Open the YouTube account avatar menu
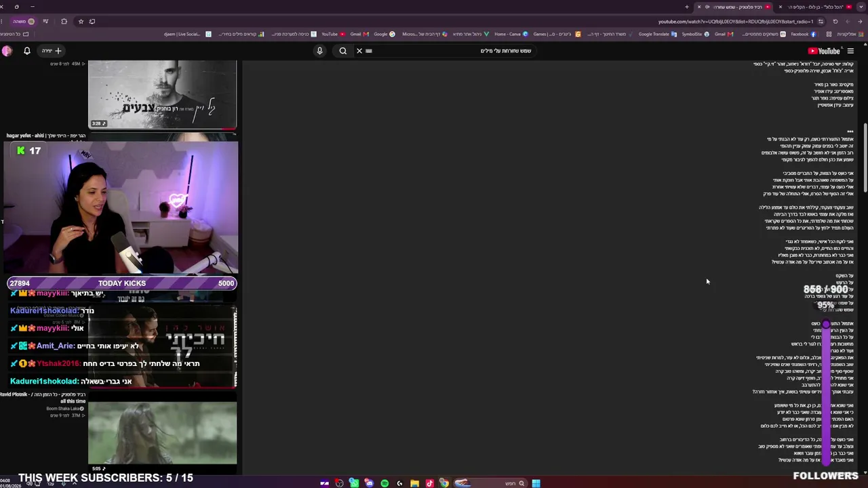This screenshot has width=868, height=488. pyautogui.click(x=7, y=51)
